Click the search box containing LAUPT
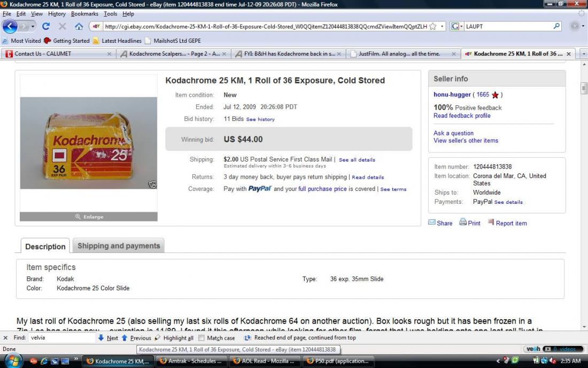588x368 pixels. pyautogui.click(x=508, y=26)
